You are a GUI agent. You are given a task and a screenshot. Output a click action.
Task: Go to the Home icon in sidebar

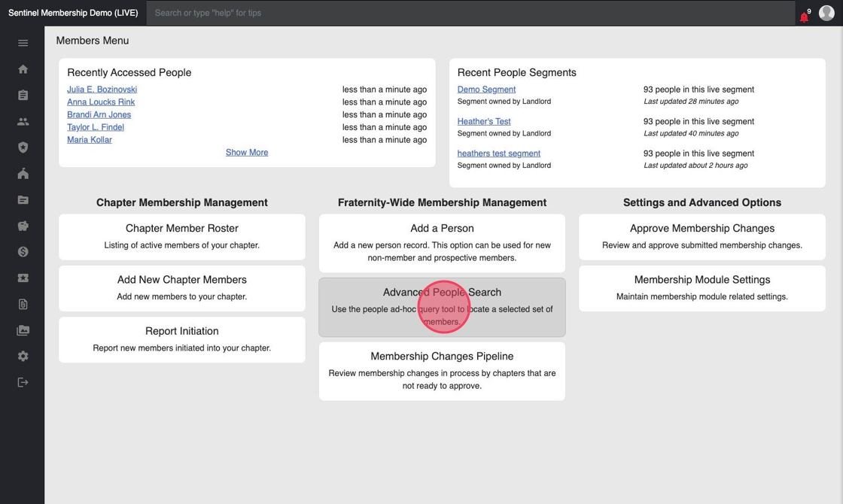(x=23, y=69)
